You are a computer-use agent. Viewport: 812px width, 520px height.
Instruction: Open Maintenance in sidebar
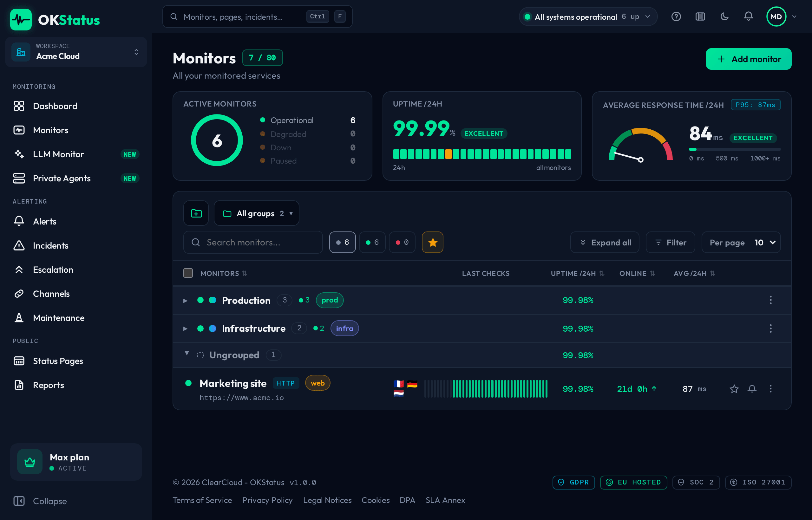tap(76, 318)
